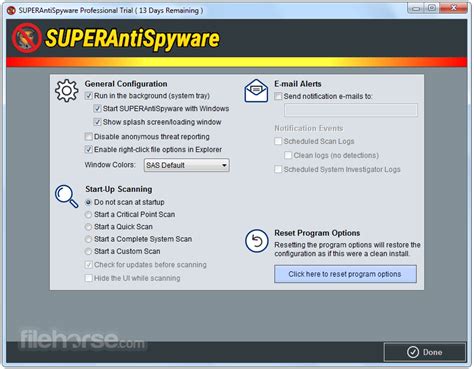
Task: Uncheck Start SUPERAntiSpyware with Windows
Action: 97,109
